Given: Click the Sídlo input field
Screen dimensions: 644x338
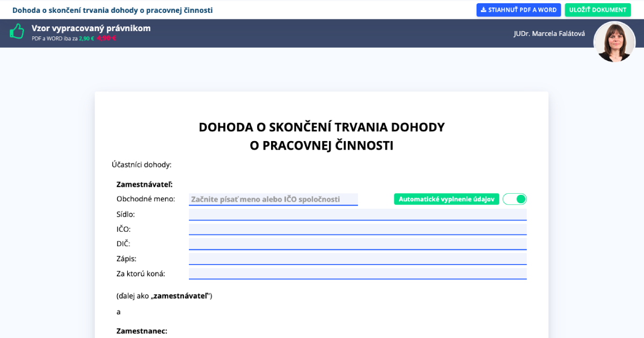Looking at the screenshot, I should click(357, 214).
